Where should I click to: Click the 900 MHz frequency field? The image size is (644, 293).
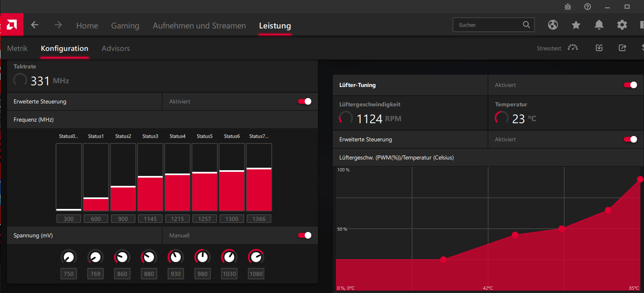123,219
